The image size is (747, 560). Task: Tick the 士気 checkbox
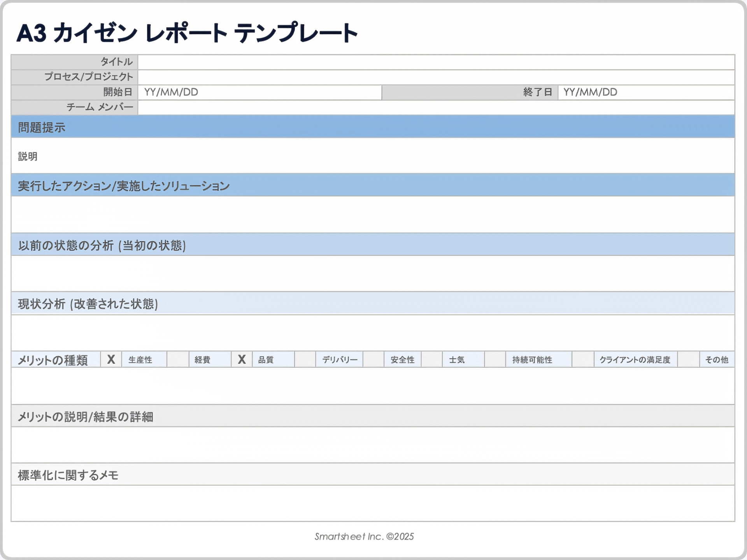431,359
